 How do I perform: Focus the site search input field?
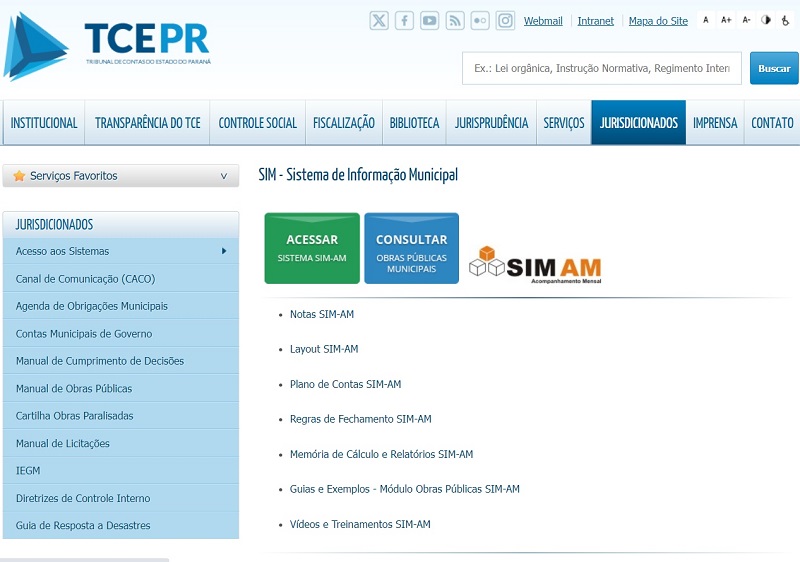pyautogui.click(x=602, y=68)
